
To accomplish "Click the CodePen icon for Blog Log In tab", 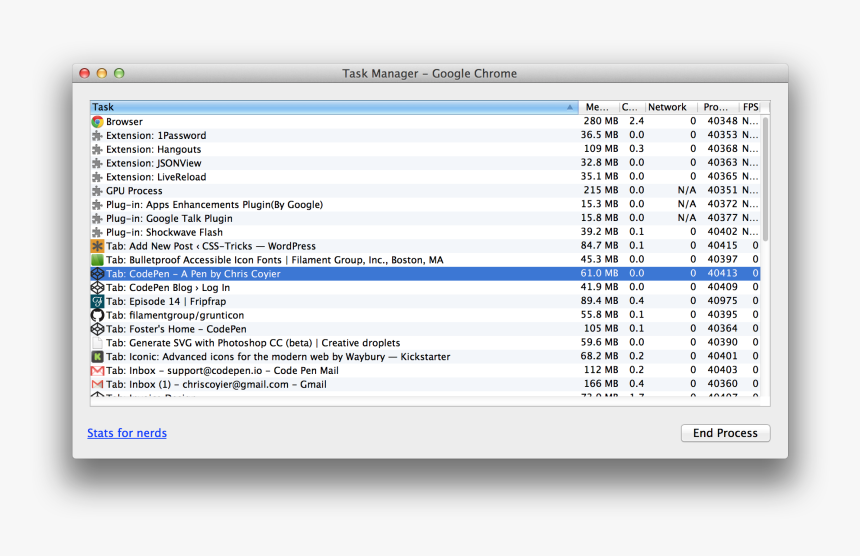I will 97,287.
